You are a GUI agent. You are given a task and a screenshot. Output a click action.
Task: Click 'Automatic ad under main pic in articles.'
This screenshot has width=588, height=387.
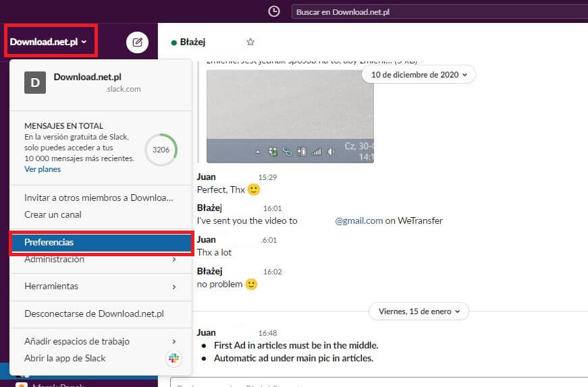coord(294,358)
